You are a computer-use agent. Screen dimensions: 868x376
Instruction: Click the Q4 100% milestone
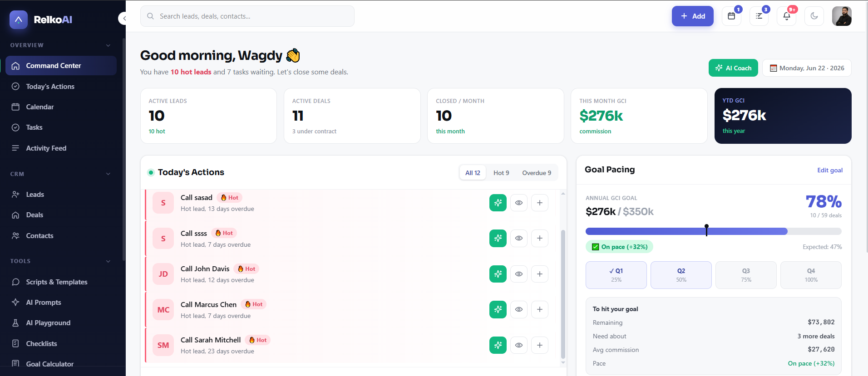811,275
